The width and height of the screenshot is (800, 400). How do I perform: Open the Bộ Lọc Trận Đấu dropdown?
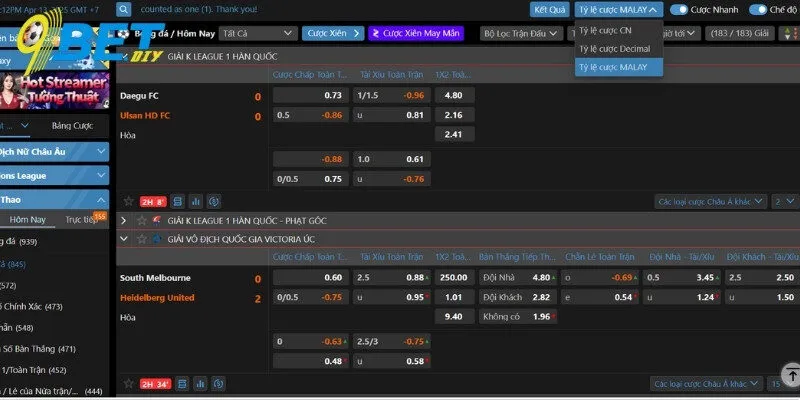pyautogui.click(x=521, y=34)
